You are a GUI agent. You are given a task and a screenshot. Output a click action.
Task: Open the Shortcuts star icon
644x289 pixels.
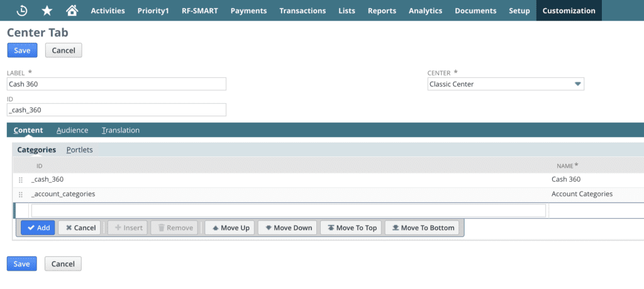coord(47,11)
